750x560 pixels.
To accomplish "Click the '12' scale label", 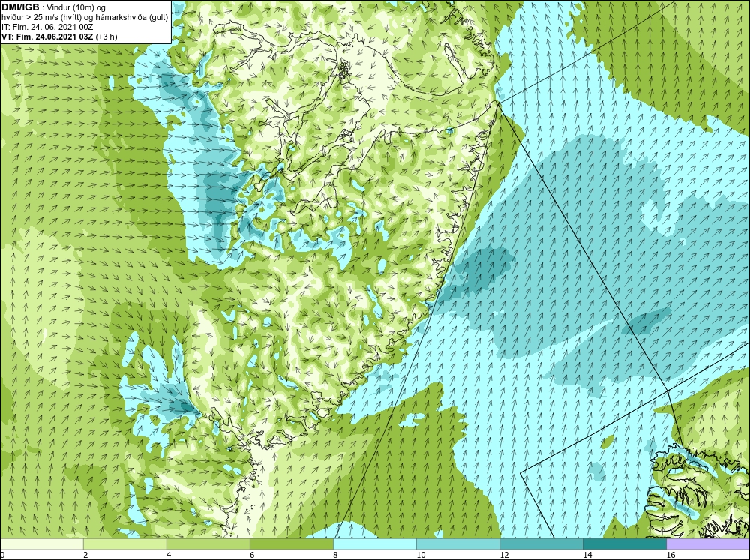I will (x=504, y=555).
